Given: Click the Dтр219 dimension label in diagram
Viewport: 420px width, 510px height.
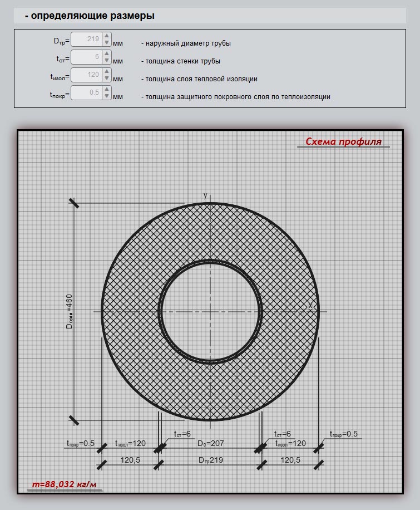Looking at the screenshot, I should 210,460.
